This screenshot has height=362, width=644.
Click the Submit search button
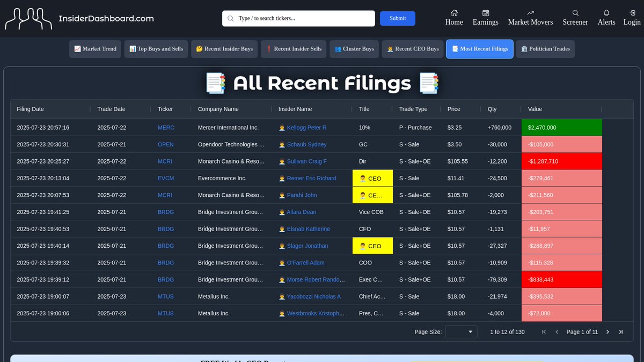(x=398, y=18)
